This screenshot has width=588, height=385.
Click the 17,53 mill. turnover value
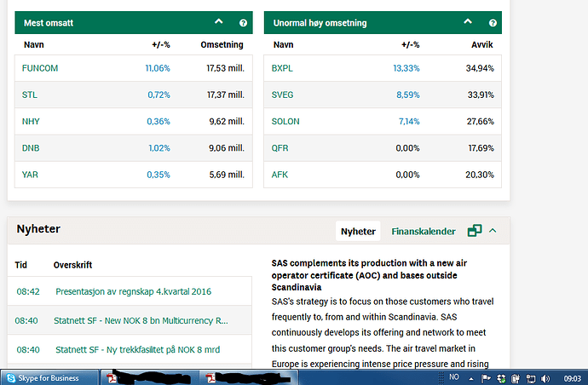225,68
